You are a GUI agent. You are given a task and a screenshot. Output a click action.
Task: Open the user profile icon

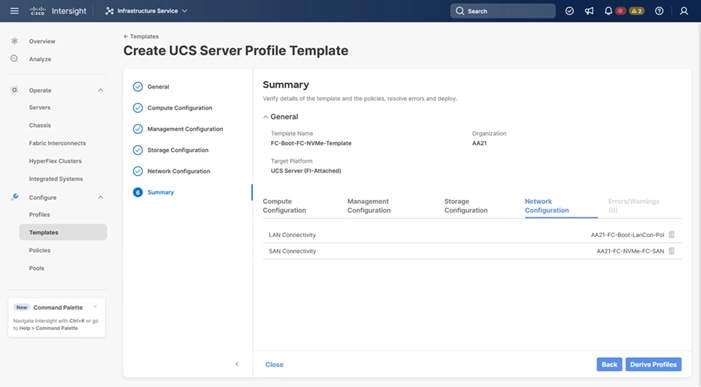click(x=684, y=11)
